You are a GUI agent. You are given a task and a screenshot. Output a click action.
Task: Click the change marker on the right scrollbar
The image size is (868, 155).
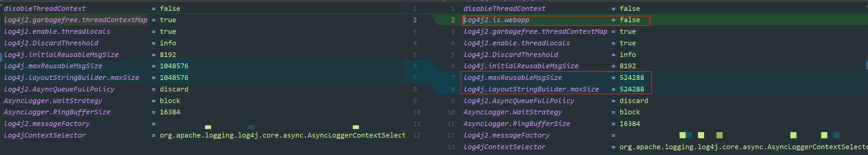pos(867,65)
